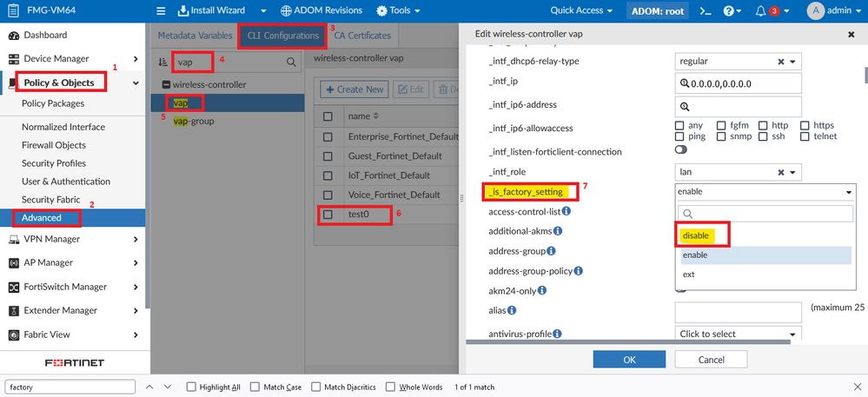Click the Edit button in table toolbar
This screenshot has height=397, width=868.
coord(410,89)
